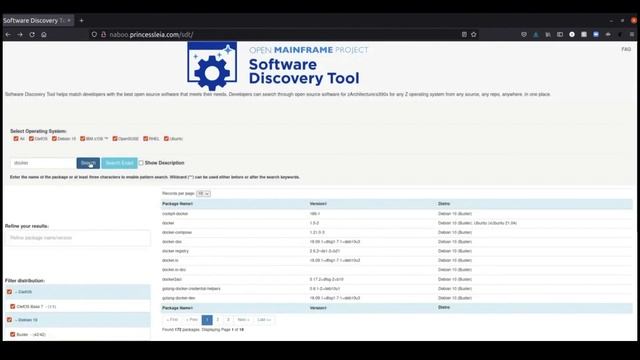Screen dimensions: 640x360
Task: Click the Search button
Action: [88, 163]
